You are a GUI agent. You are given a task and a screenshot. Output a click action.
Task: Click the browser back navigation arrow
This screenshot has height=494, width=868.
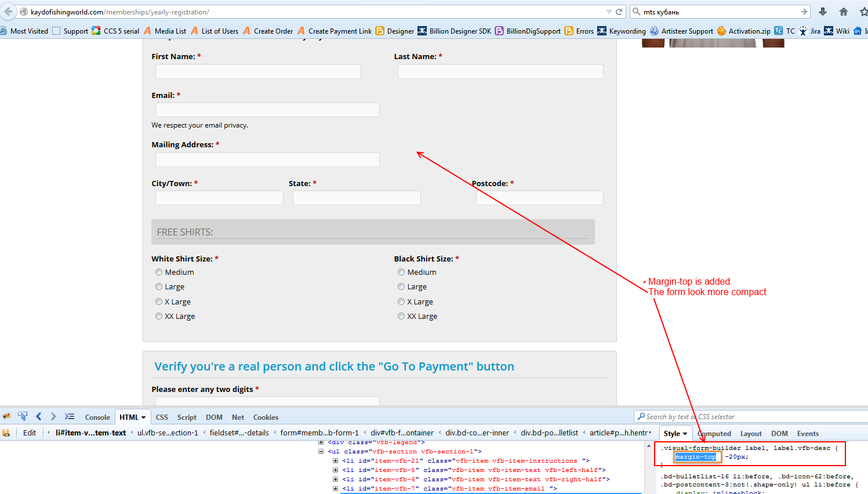[8, 11]
